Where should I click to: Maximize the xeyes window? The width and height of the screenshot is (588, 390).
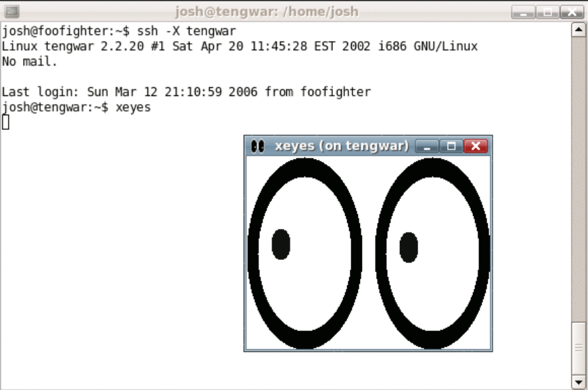[451, 146]
